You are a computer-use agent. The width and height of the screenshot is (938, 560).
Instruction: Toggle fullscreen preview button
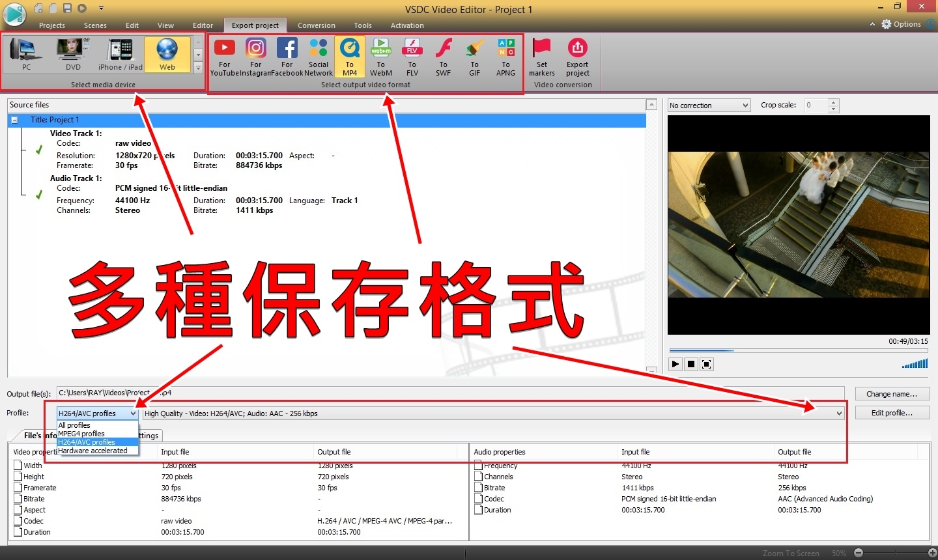pos(707,364)
